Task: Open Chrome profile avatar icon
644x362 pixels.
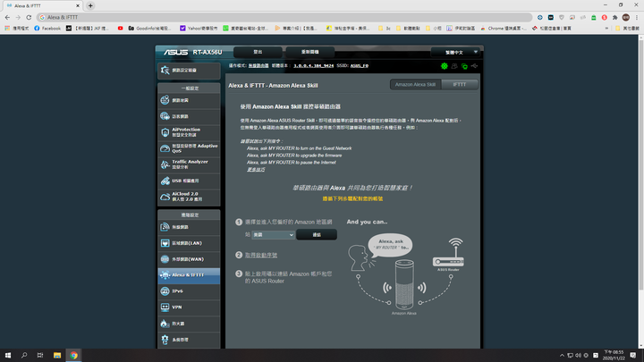Action: (x=625, y=17)
